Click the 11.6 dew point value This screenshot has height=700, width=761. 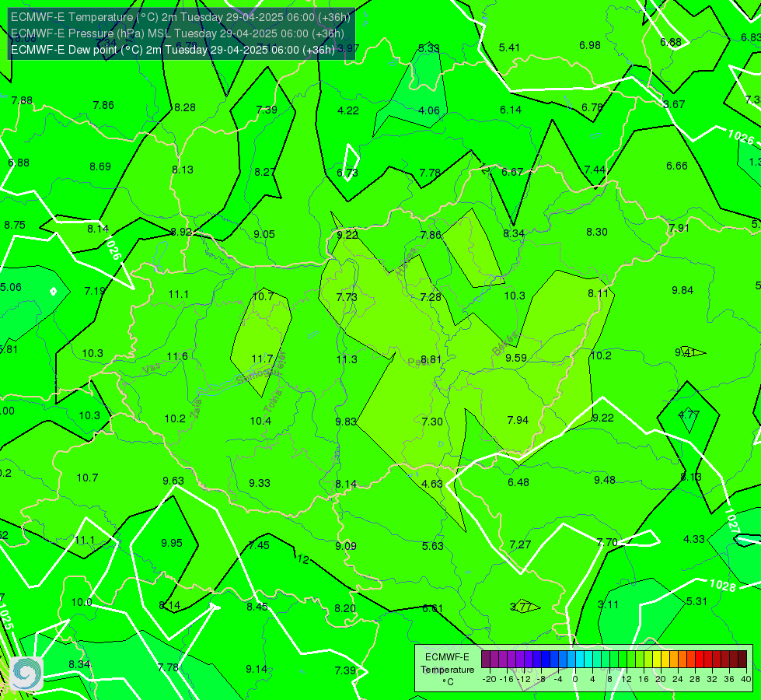pyautogui.click(x=177, y=356)
